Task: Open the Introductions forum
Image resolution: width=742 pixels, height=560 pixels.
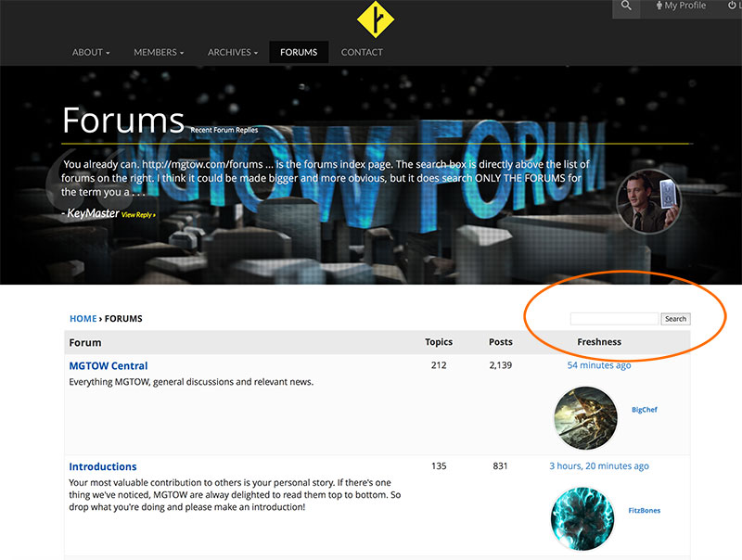Action: click(x=103, y=466)
